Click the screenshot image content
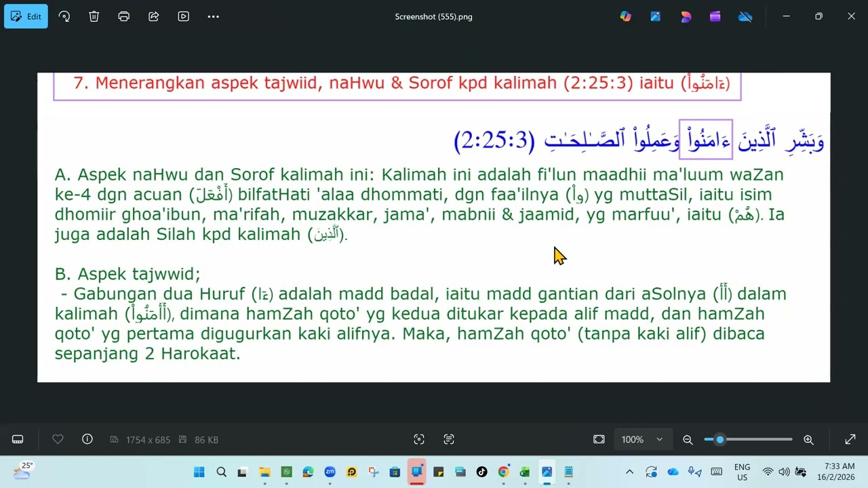Screen dimensions: 868x488 click(434, 227)
